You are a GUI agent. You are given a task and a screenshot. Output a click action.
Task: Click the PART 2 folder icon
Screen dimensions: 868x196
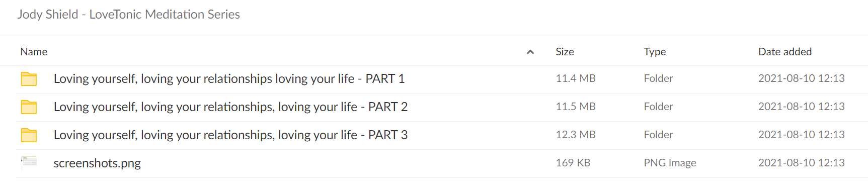(29, 107)
